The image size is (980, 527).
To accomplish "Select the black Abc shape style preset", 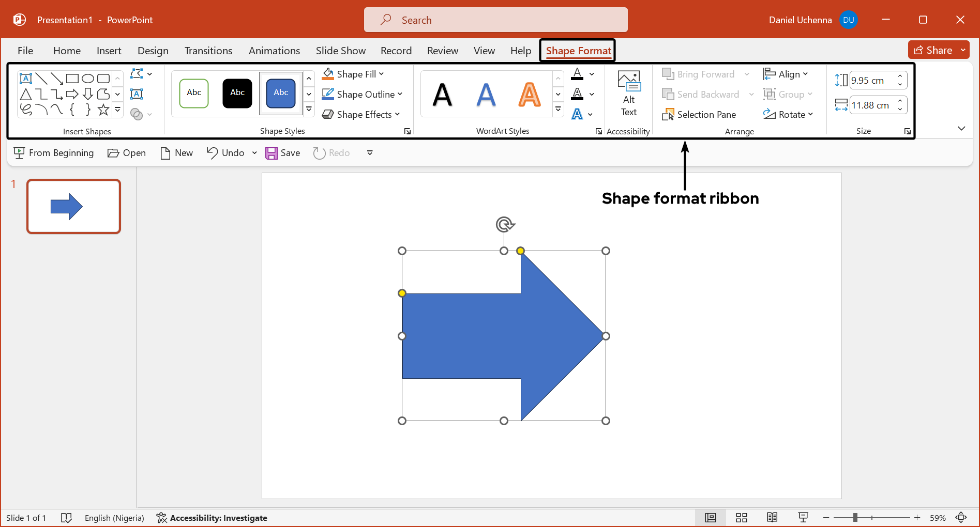I will pyautogui.click(x=237, y=94).
